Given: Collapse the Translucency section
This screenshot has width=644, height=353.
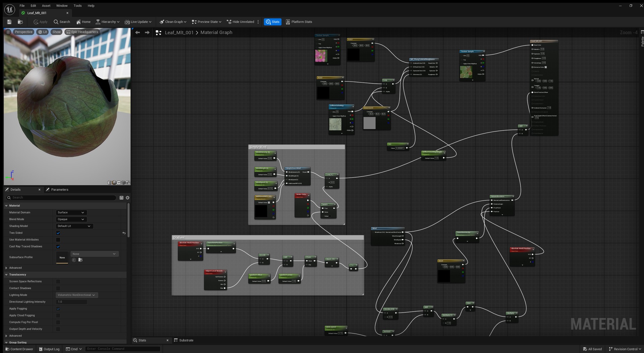Looking at the screenshot, I should pos(6,274).
